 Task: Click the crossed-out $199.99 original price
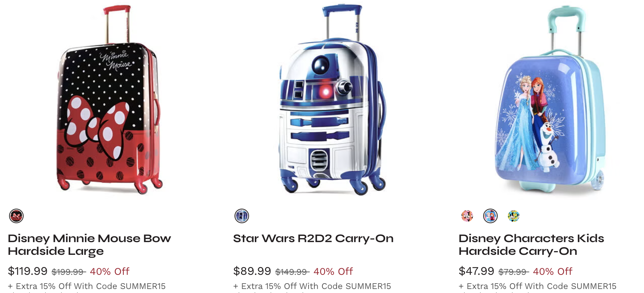pyautogui.click(x=69, y=272)
